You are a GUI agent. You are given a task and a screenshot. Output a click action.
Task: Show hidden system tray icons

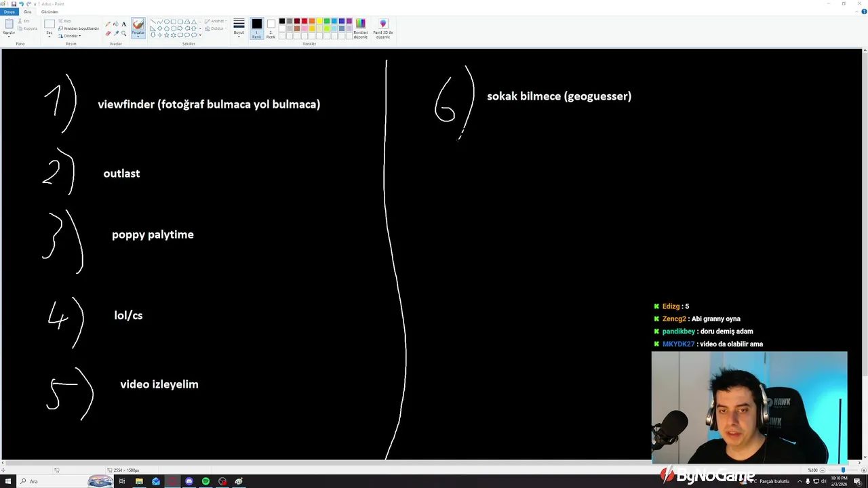(799, 481)
